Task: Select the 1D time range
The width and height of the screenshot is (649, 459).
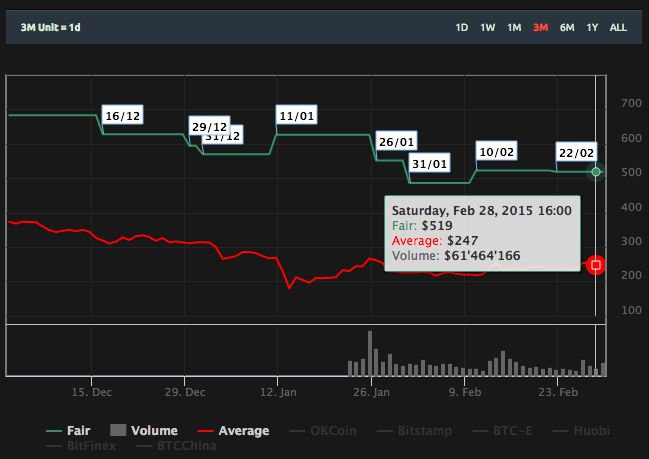Action: pyautogui.click(x=462, y=27)
